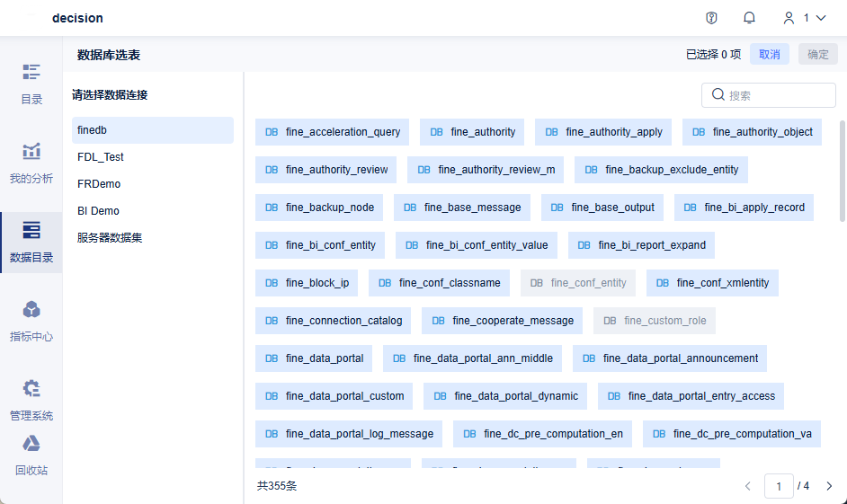The width and height of the screenshot is (847, 504).
Task: Click the decision title text
Action: [78, 18]
